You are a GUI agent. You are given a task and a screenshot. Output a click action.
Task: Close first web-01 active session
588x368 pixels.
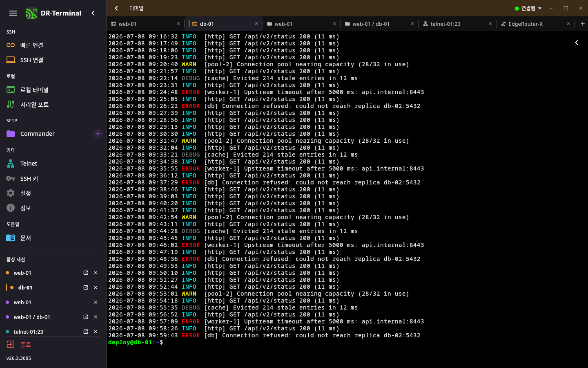click(x=96, y=273)
